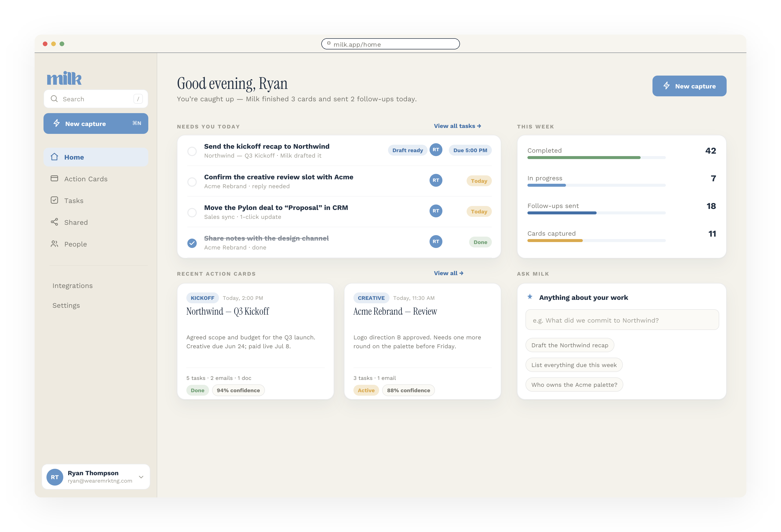Open Settings in the sidebar
The image size is (781, 532).
[x=66, y=305]
